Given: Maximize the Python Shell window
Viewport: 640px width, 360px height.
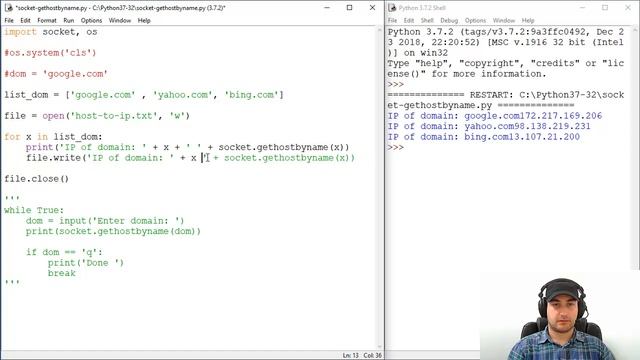Looking at the screenshot, I should pyautogui.click(x=605, y=8).
